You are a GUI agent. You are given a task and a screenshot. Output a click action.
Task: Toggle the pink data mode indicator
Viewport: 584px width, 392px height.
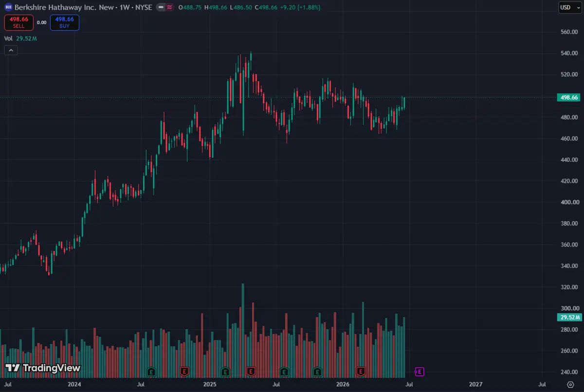click(169, 7)
